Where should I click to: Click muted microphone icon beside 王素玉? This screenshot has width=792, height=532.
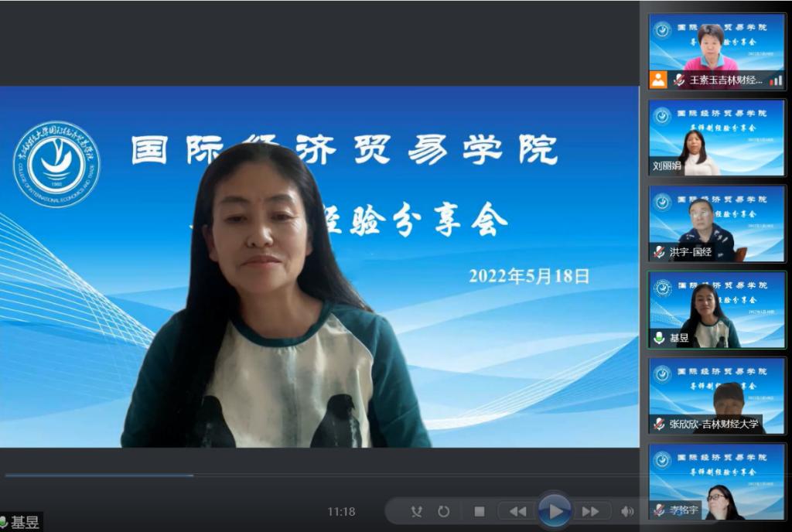coord(678,80)
